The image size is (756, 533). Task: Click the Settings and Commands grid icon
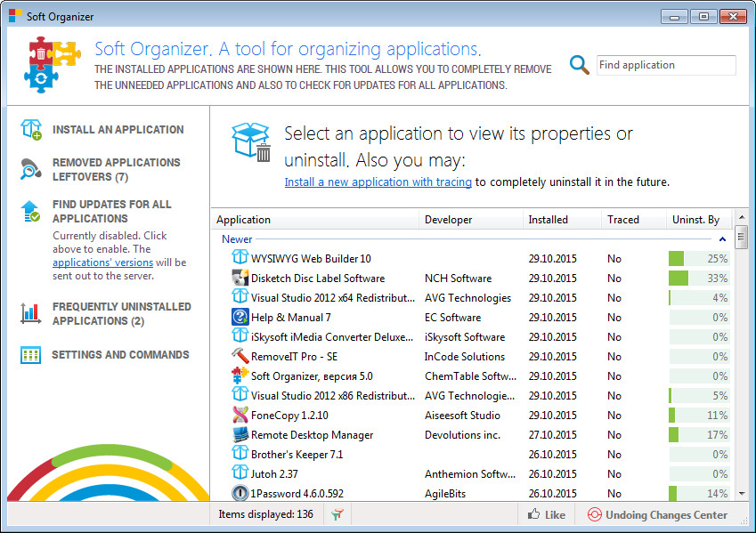[x=31, y=355]
